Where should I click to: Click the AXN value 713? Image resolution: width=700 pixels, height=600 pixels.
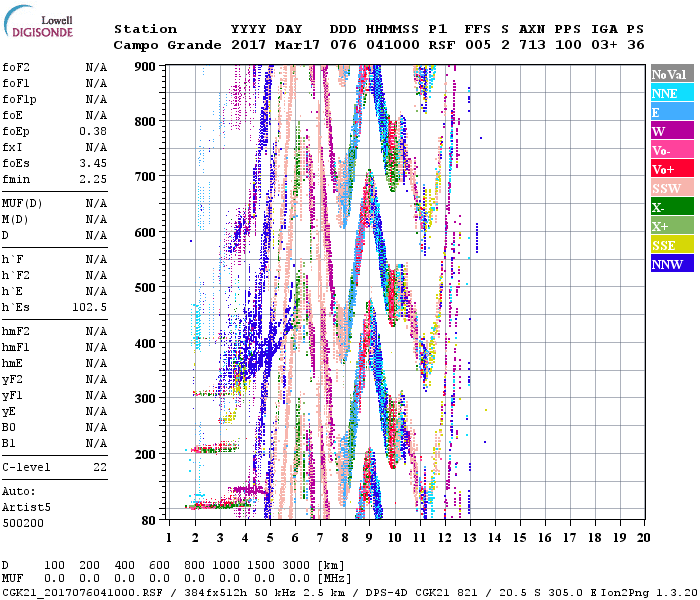click(532, 45)
